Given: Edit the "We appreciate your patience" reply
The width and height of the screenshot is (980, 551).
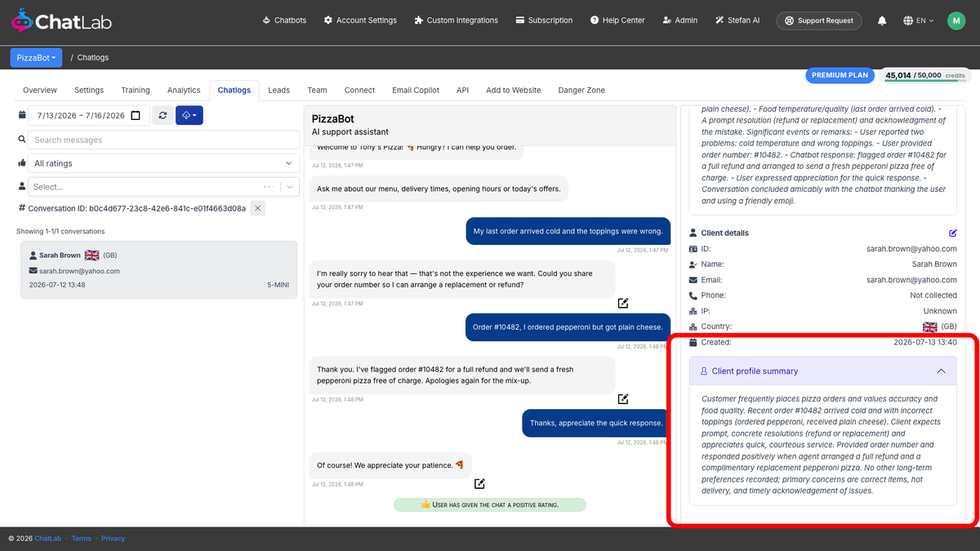Looking at the screenshot, I should pos(480,483).
